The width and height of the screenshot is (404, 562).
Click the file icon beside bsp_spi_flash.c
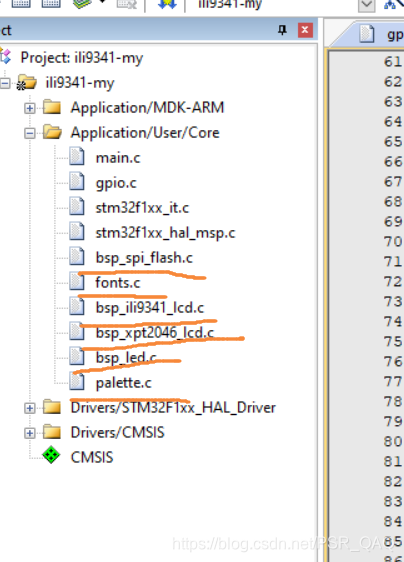77,257
